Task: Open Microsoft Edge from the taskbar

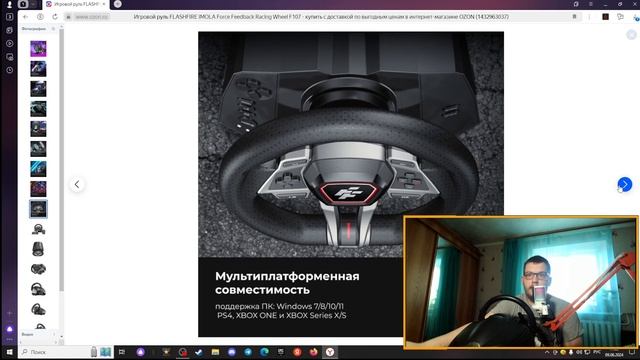Action: point(264,352)
